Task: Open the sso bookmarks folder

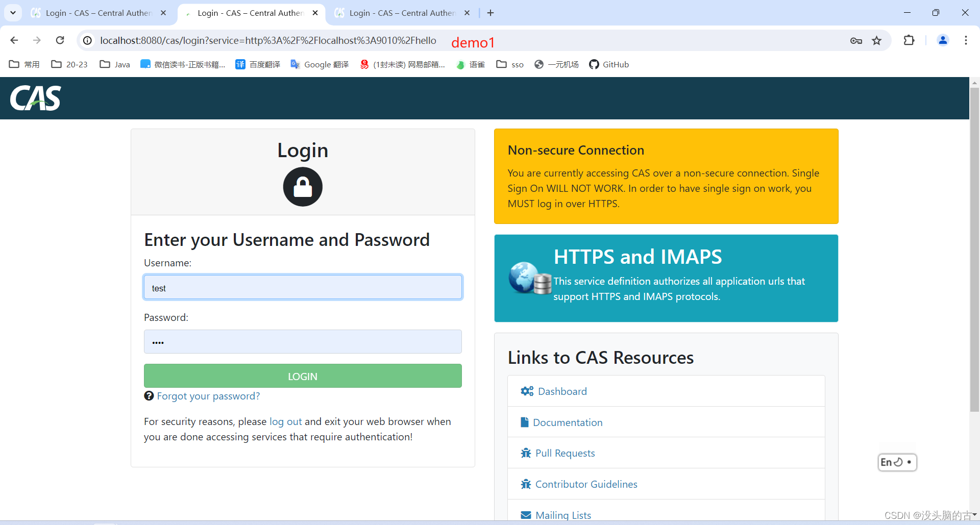Action: click(510, 64)
